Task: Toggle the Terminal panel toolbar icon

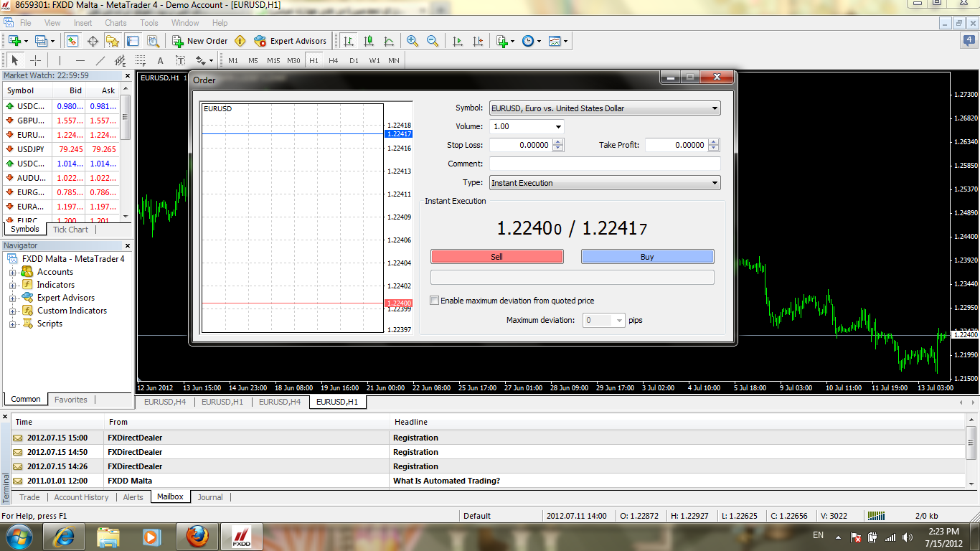Action: pyautogui.click(x=132, y=41)
